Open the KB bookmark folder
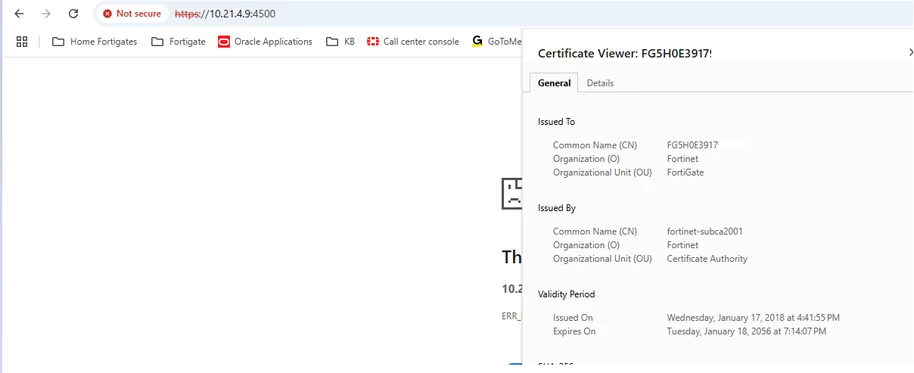This screenshot has height=373, width=914. 340,41
